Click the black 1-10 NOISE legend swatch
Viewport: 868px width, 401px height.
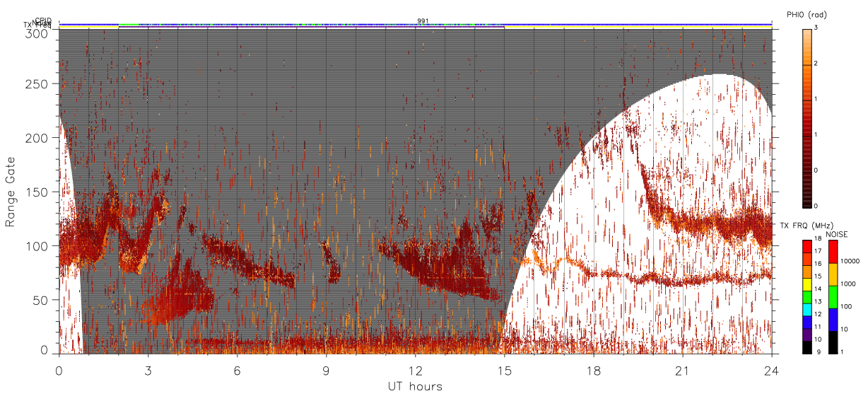point(833,342)
